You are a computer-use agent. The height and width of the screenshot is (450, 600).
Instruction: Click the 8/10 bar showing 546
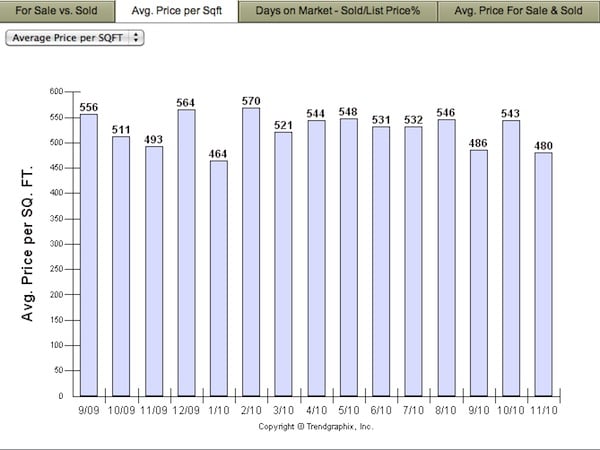pyautogui.click(x=446, y=257)
